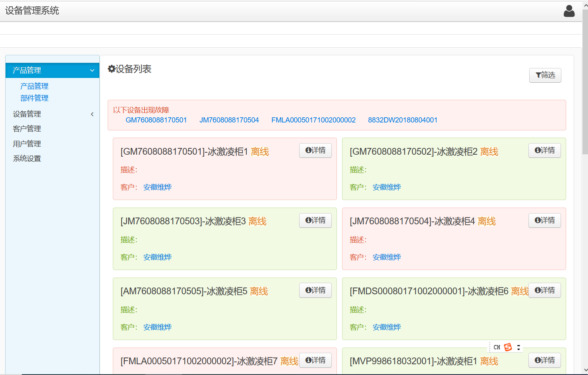Open faulty device FMLA00050171002000002 link
Image resolution: width=588 pixels, height=375 pixels.
pyautogui.click(x=313, y=120)
